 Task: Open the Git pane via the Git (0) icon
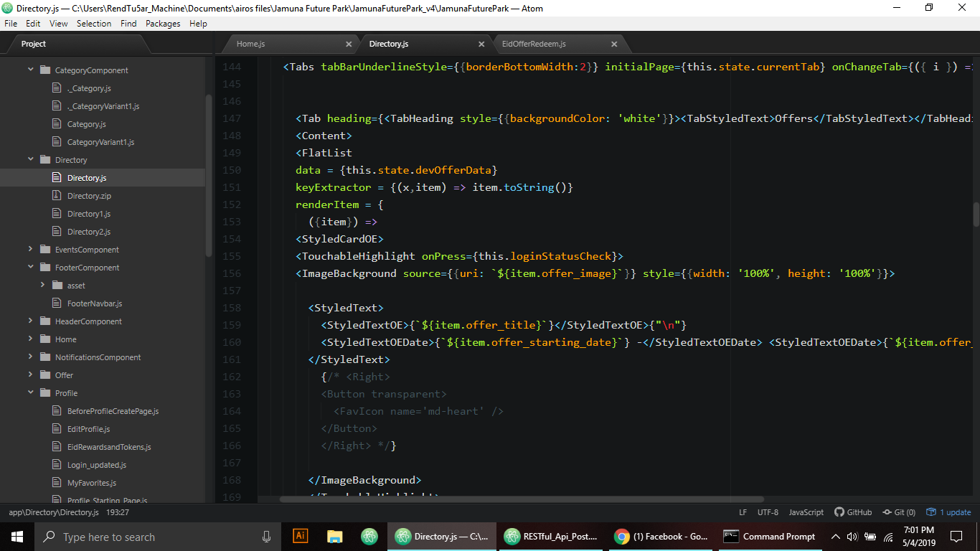(x=898, y=512)
